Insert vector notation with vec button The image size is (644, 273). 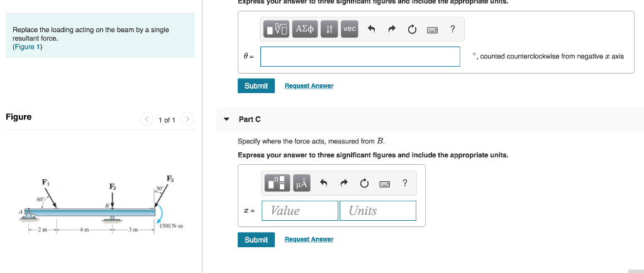tap(350, 29)
